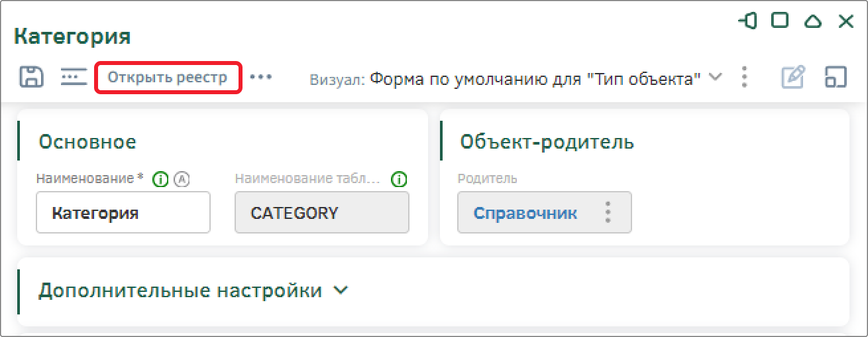This screenshot has height=337, width=868.
Task: Expand the Визуал form dropdown
Action: (x=715, y=77)
